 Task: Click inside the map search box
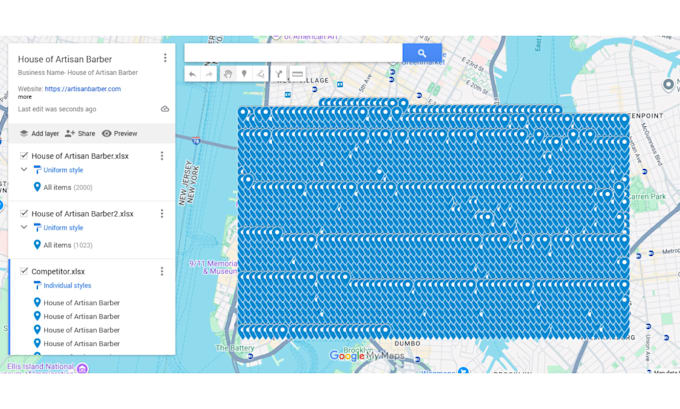pyautogui.click(x=293, y=53)
